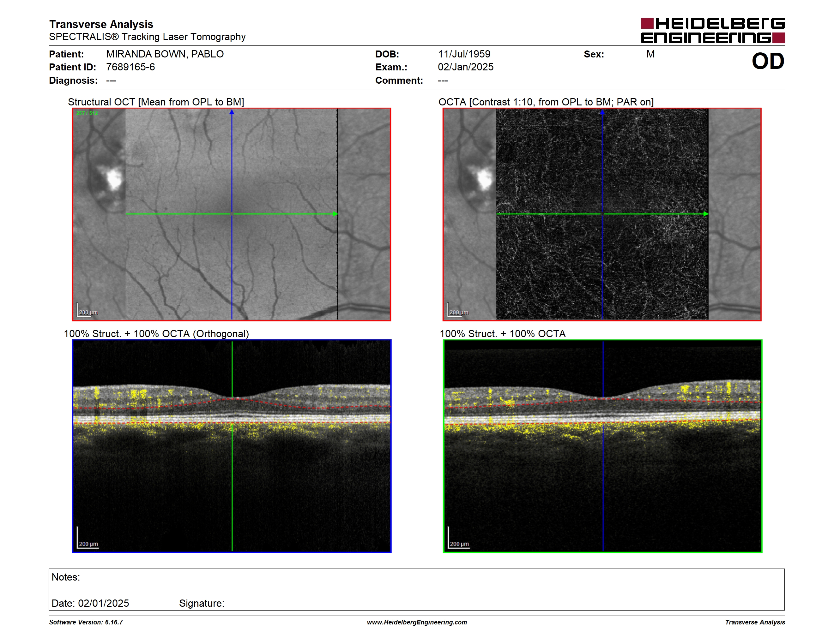Click the DOB value 11/Jul/1959
This screenshot has width=834, height=644.
pos(464,54)
